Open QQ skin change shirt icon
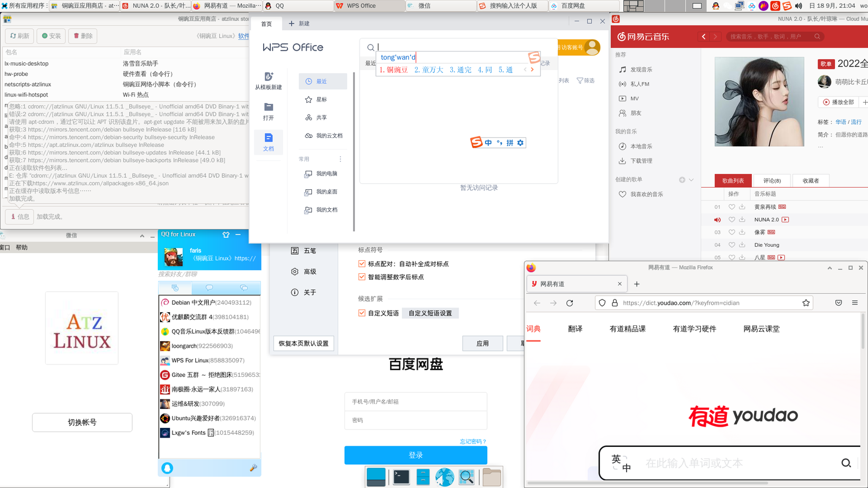The width and height of the screenshot is (868, 488). click(x=226, y=234)
